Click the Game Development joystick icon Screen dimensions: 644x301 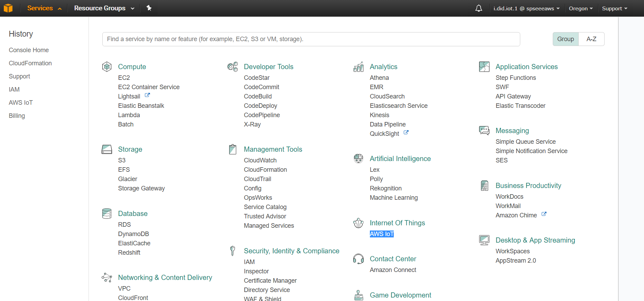(x=359, y=295)
